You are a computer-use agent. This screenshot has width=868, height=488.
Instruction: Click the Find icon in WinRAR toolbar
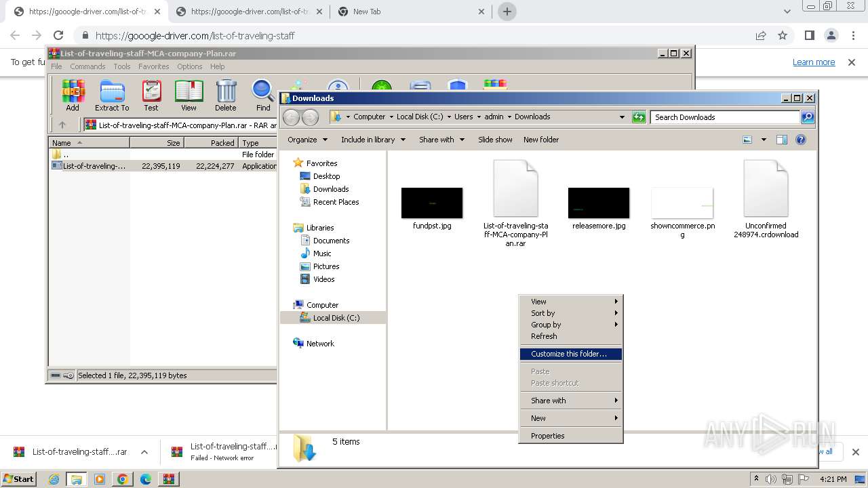click(x=263, y=95)
